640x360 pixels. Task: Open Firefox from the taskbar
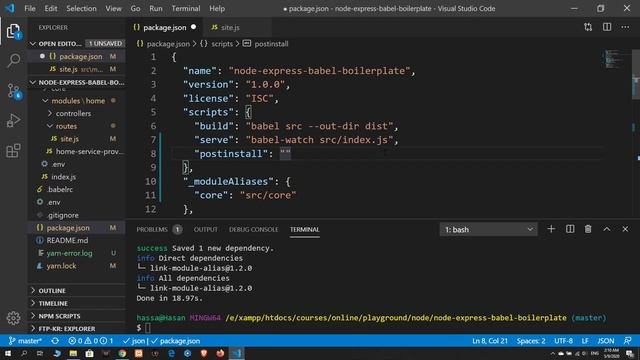[x=220, y=353]
